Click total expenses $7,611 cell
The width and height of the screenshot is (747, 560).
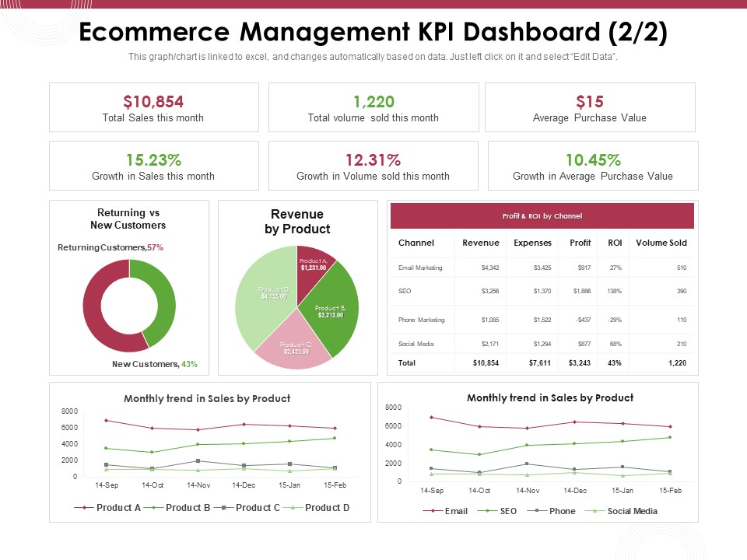[x=540, y=363]
